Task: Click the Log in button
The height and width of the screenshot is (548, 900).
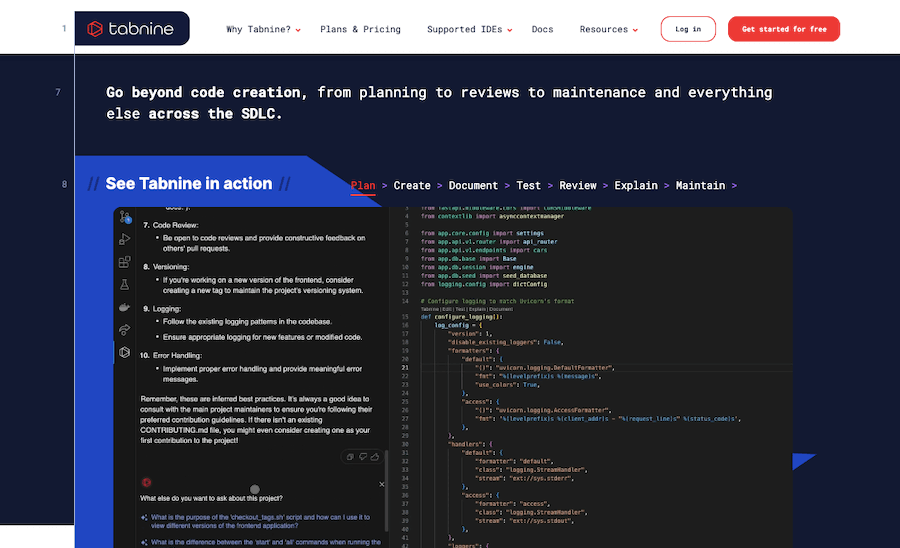Action: 688,29
